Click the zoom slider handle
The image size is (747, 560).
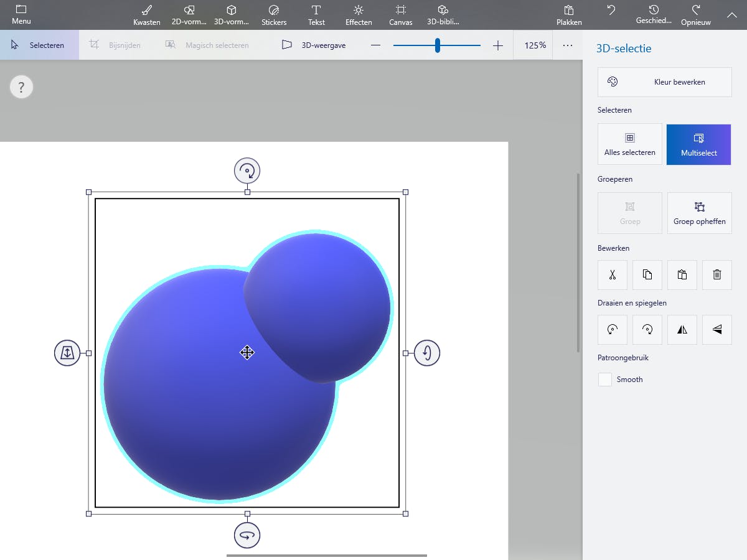click(x=438, y=45)
